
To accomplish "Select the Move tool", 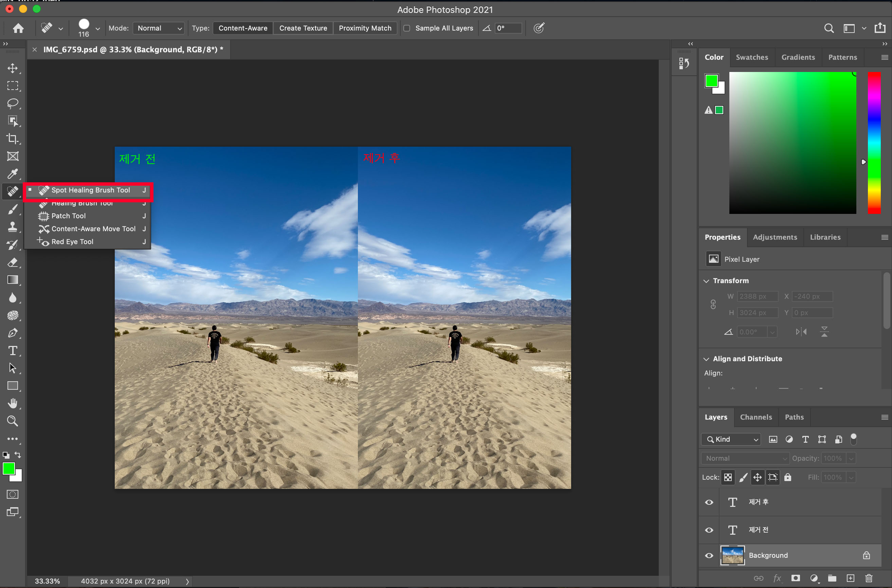I will pos(13,68).
